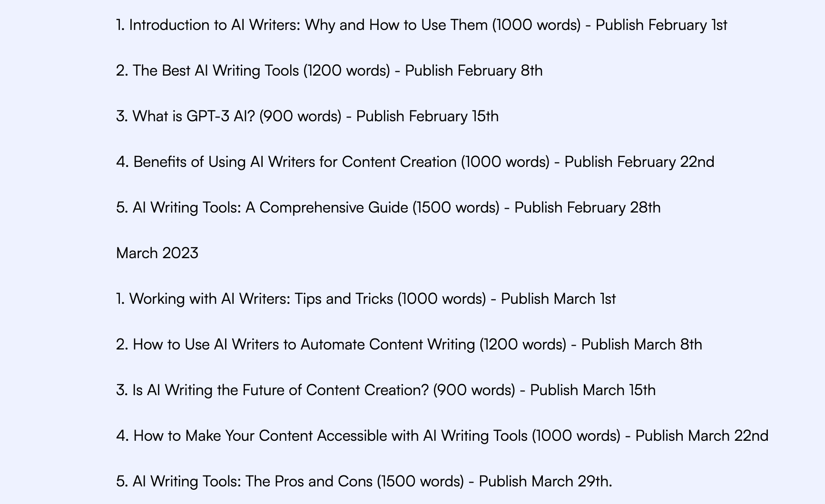Click the "Publish February 15th" date text
This screenshot has height=504, width=825.
[x=427, y=116]
